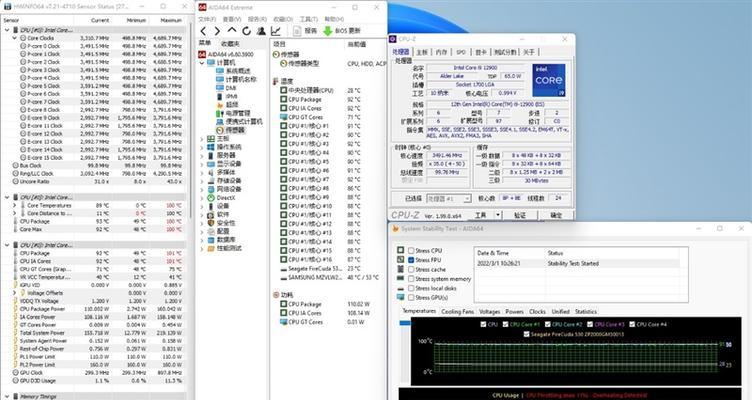Click the BIOS 更新 green arrow button
Image resolution: width=752 pixels, height=400 pixels.
tap(341, 31)
